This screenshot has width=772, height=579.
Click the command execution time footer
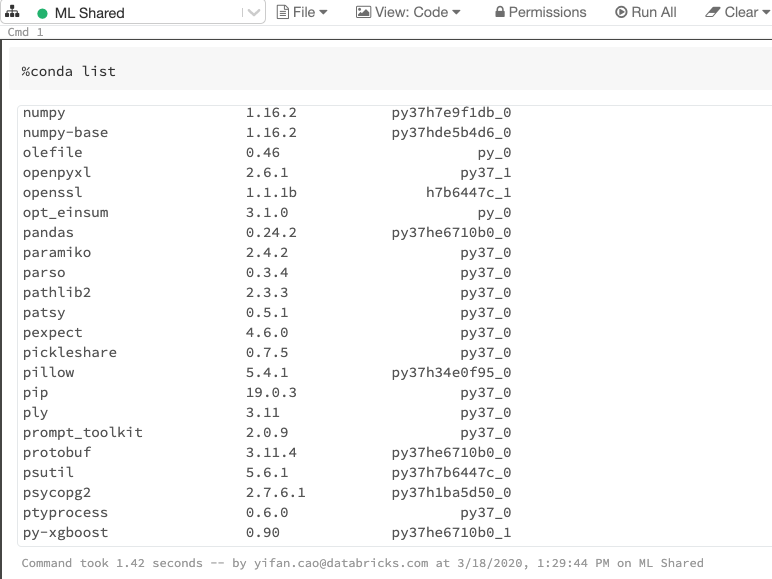coord(363,563)
